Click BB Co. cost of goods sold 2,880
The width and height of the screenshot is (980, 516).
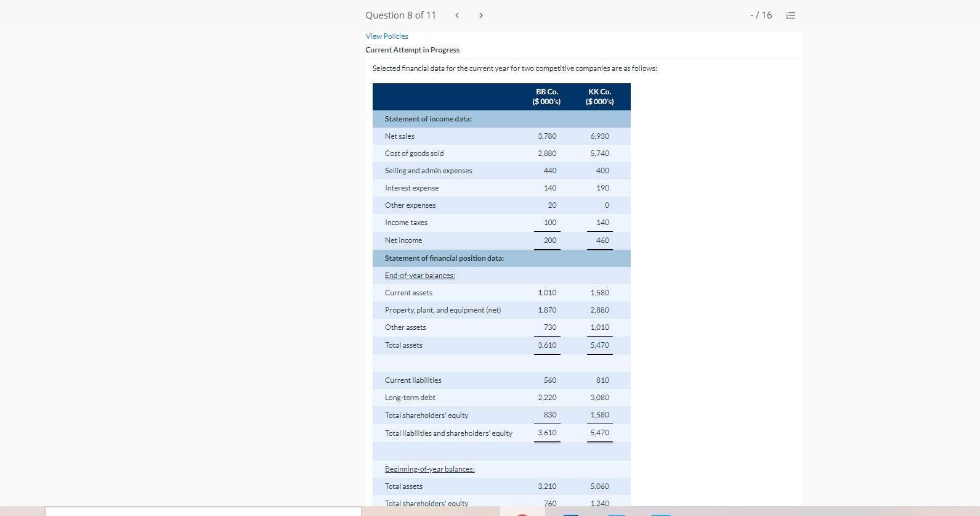pos(547,154)
